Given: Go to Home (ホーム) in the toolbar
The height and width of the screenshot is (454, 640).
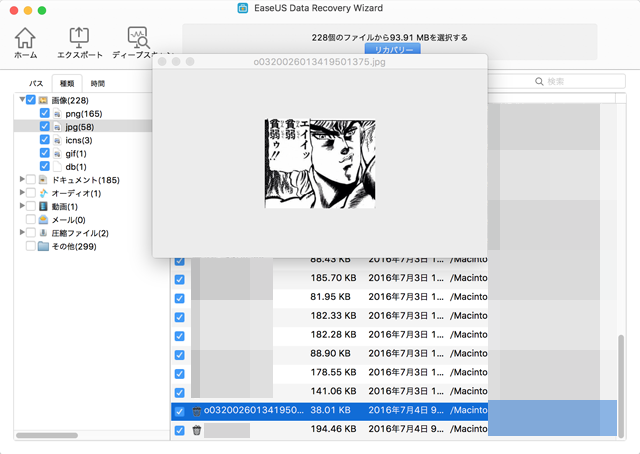Looking at the screenshot, I should coord(25,43).
